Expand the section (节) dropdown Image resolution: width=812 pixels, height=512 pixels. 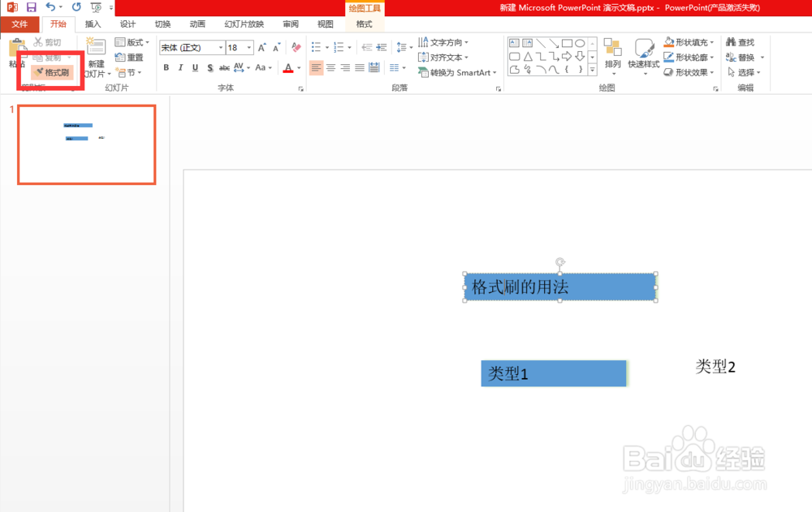tap(128, 72)
